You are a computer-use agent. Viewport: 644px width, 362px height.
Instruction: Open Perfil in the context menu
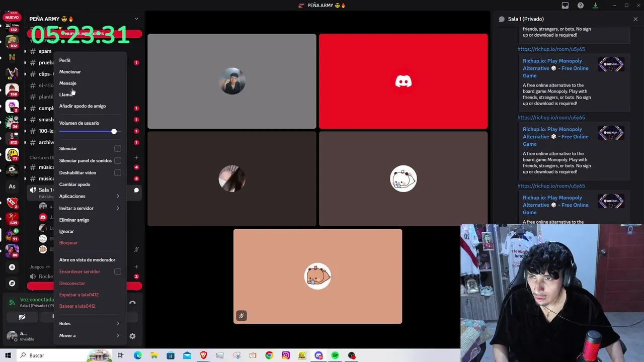pos(65,60)
